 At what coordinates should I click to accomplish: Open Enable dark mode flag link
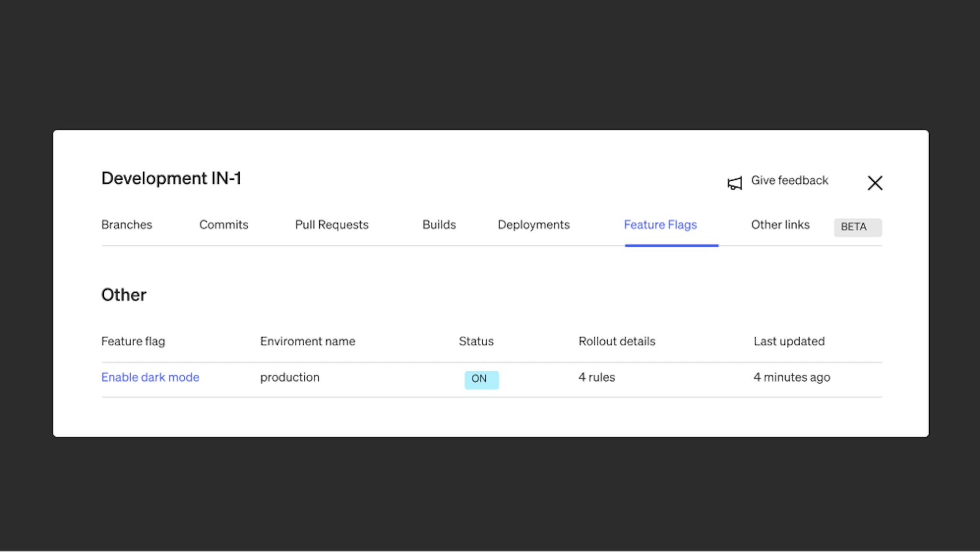pos(150,377)
